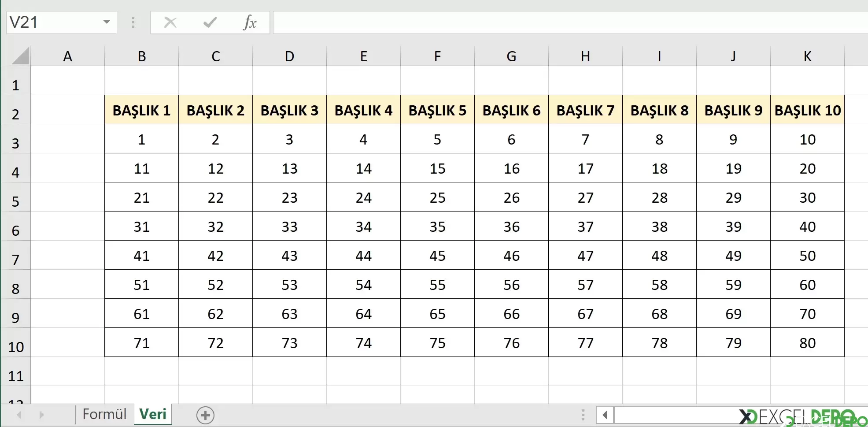The image size is (868, 427).
Task: Select the BAŞLIK 6 header cell
Action: (x=511, y=110)
